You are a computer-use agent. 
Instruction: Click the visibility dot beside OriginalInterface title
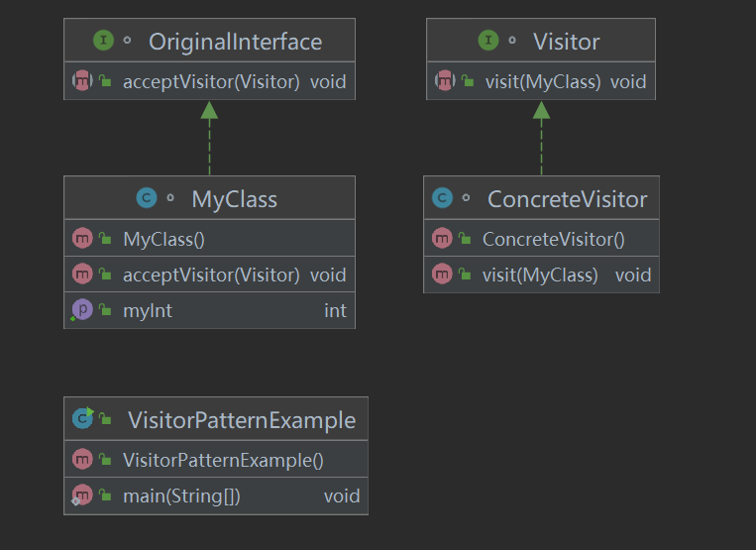tap(127, 41)
